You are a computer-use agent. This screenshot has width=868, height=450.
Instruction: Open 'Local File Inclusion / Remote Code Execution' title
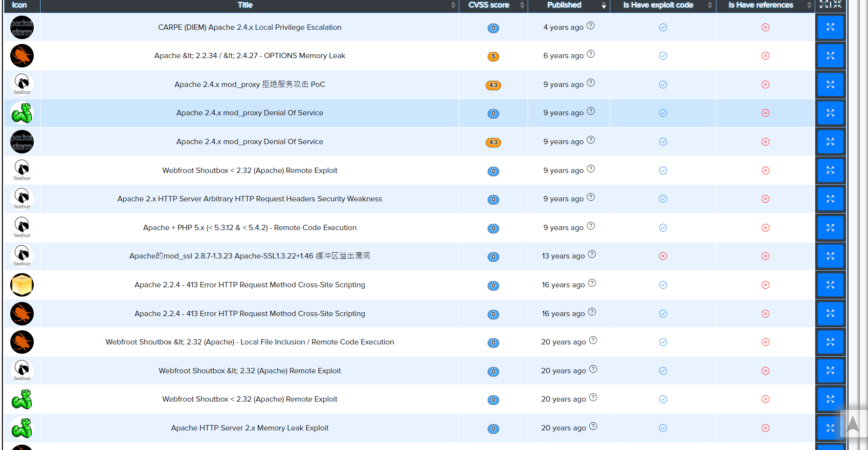(x=250, y=342)
